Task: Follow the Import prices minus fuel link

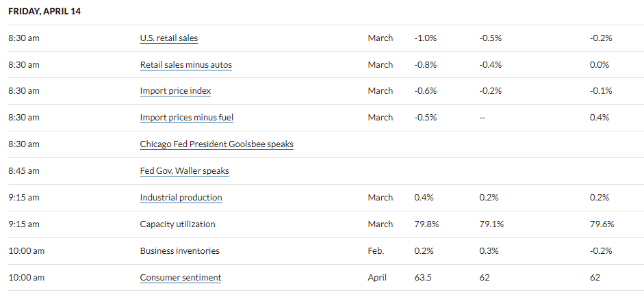Action: [x=186, y=118]
